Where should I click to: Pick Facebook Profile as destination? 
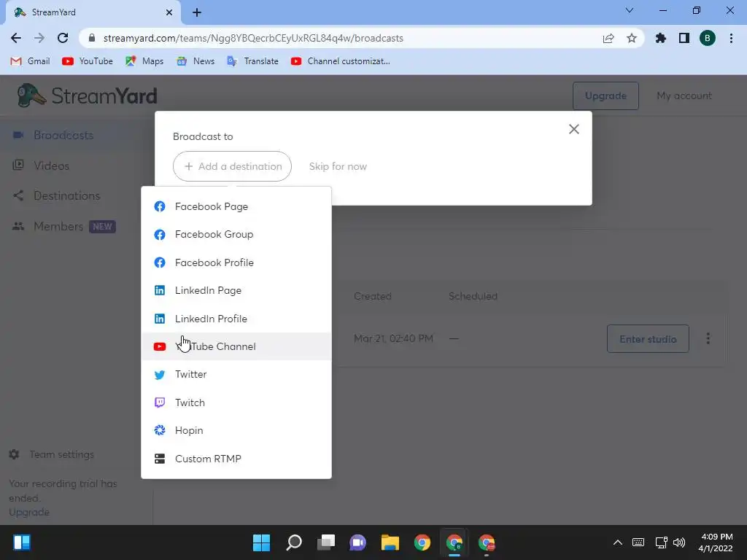[x=236, y=262]
